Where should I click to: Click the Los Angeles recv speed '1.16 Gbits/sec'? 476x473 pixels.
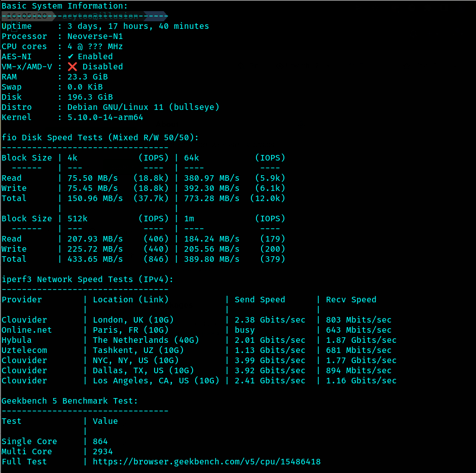[x=361, y=381]
